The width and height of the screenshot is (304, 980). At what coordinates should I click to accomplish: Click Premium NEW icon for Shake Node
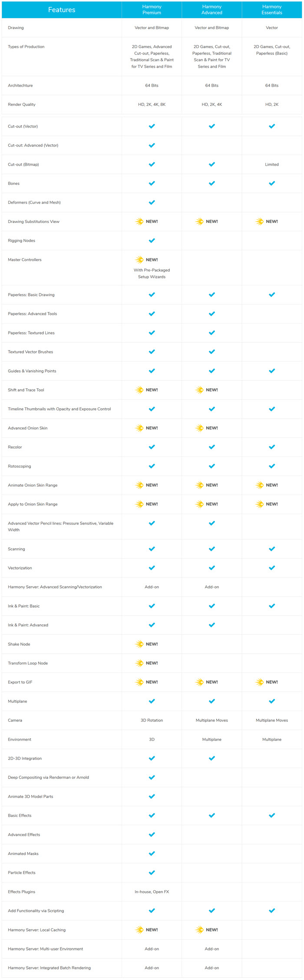[x=146, y=644]
